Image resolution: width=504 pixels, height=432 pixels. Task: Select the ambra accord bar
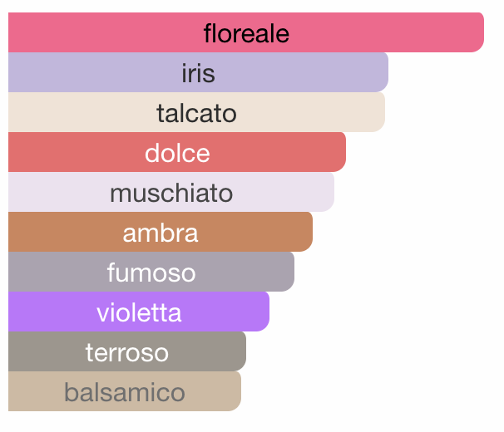pyautogui.click(x=161, y=232)
